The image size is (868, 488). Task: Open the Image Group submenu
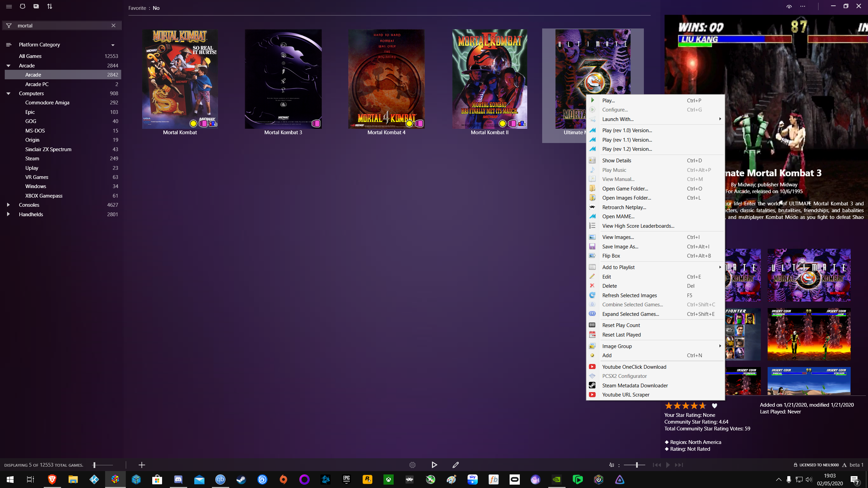point(655,346)
